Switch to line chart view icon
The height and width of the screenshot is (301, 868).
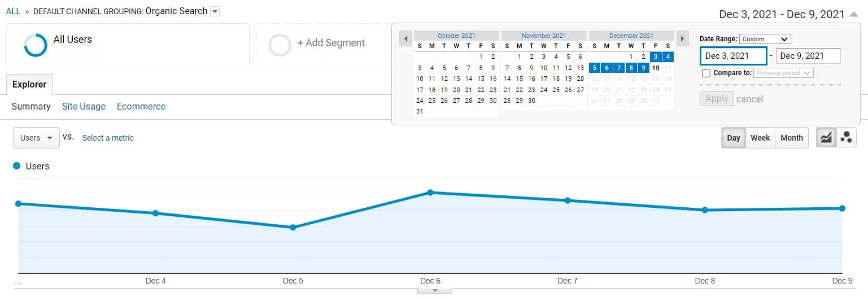pyautogui.click(x=826, y=138)
